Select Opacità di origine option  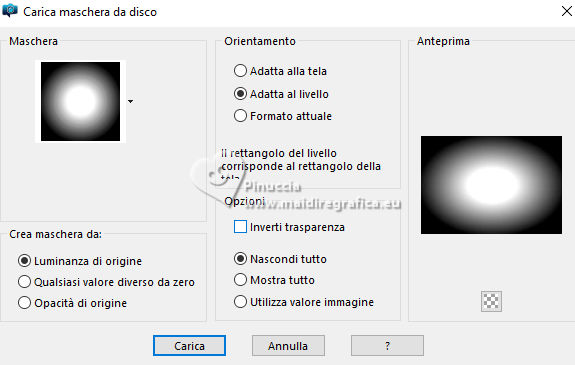pos(24,303)
